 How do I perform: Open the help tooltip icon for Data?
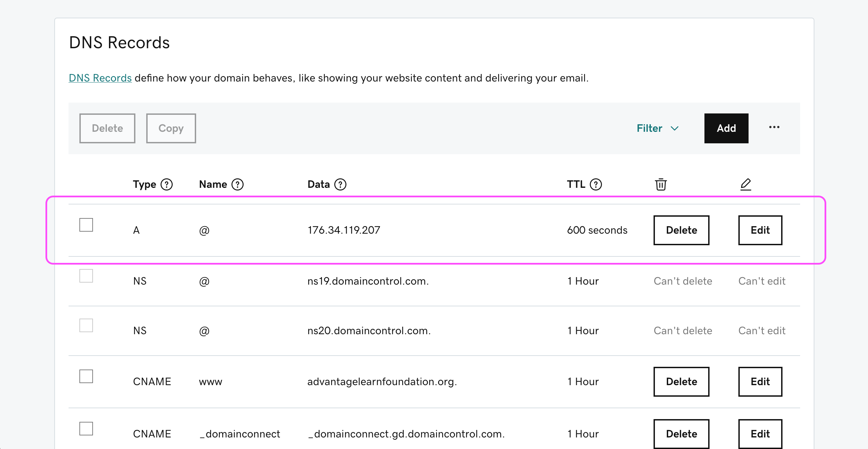point(340,184)
